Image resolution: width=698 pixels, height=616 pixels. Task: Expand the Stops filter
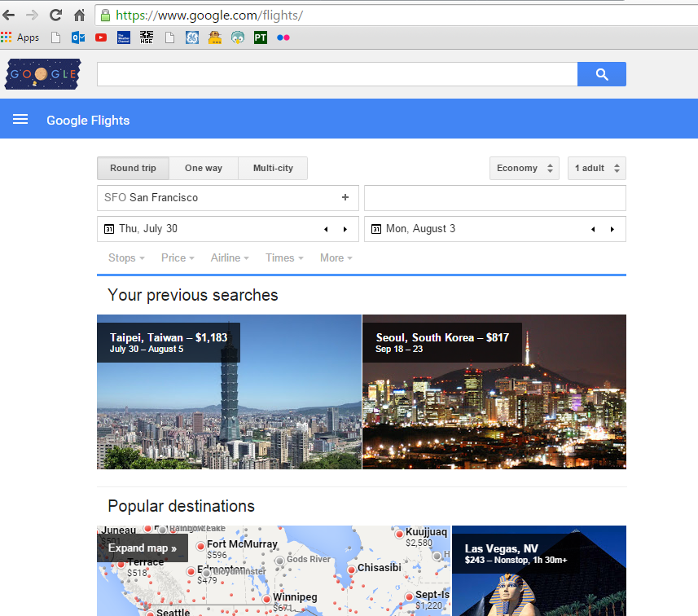tap(126, 258)
